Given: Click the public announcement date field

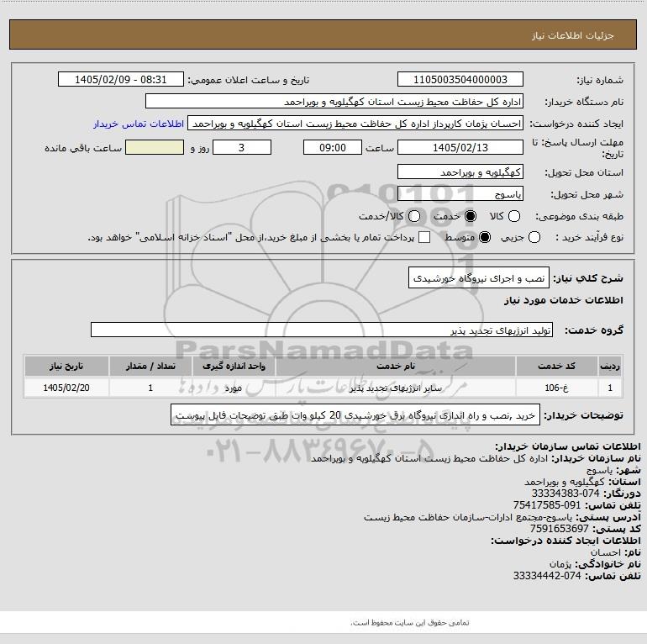Looking at the screenshot, I should (x=121, y=79).
